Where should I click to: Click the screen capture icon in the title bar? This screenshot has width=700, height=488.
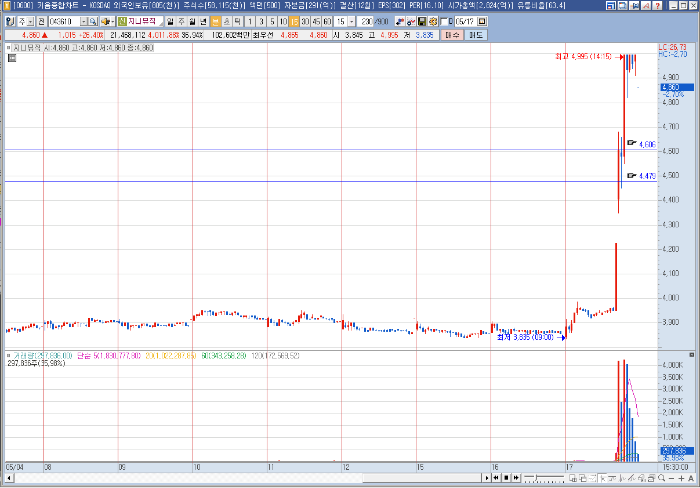pos(622,6)
